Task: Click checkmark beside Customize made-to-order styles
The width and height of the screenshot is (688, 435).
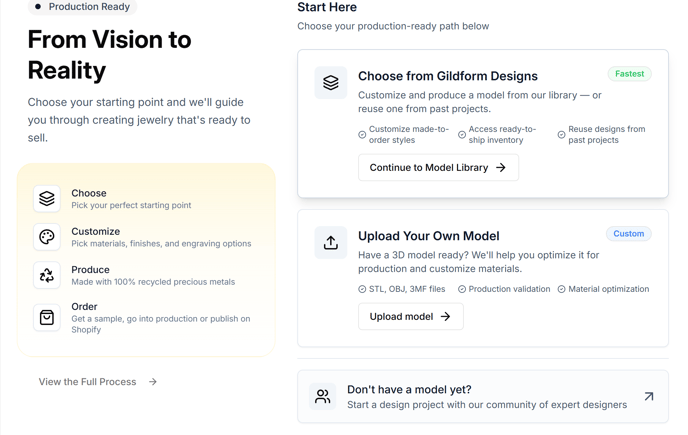Action: [362, 135]
